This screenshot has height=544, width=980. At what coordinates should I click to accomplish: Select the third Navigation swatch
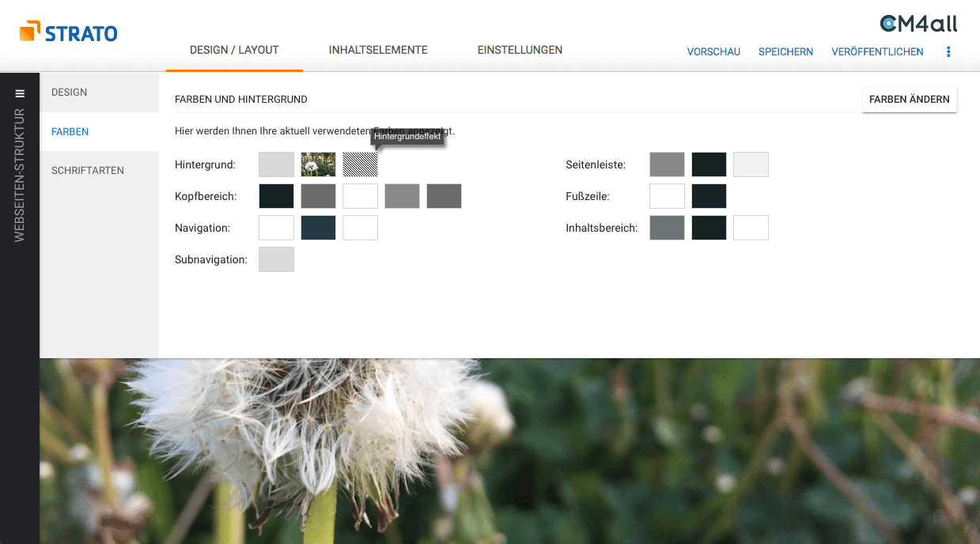point(360,228)
